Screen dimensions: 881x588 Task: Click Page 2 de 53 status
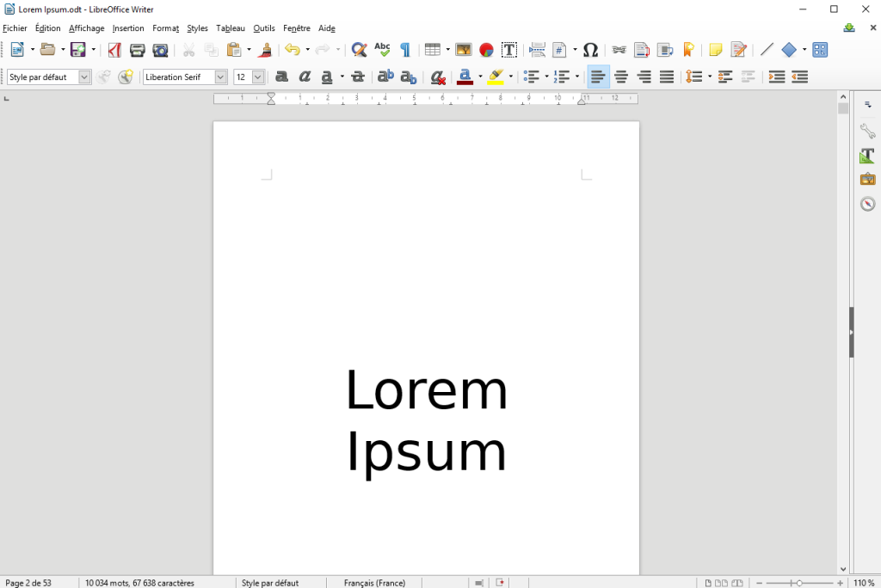(28, 583)
